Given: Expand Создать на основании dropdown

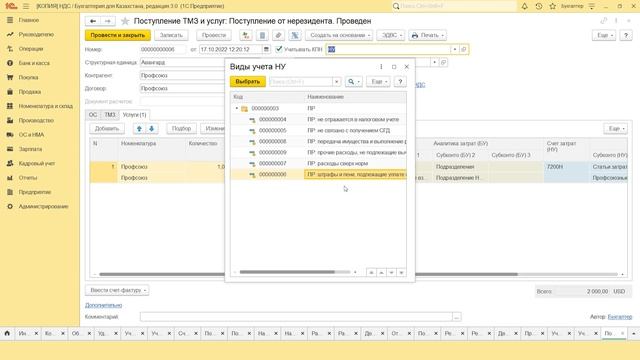Looking at the screenshot, I should 339,36.
